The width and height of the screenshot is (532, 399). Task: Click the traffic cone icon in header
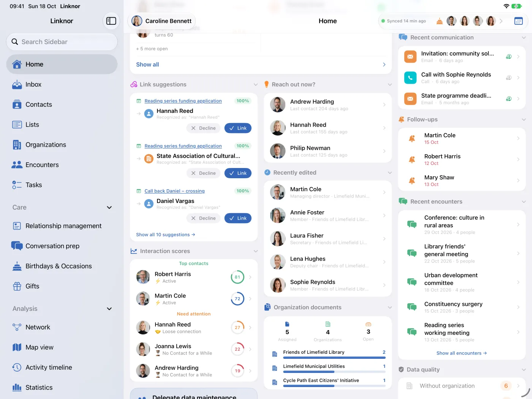[440, 21]
